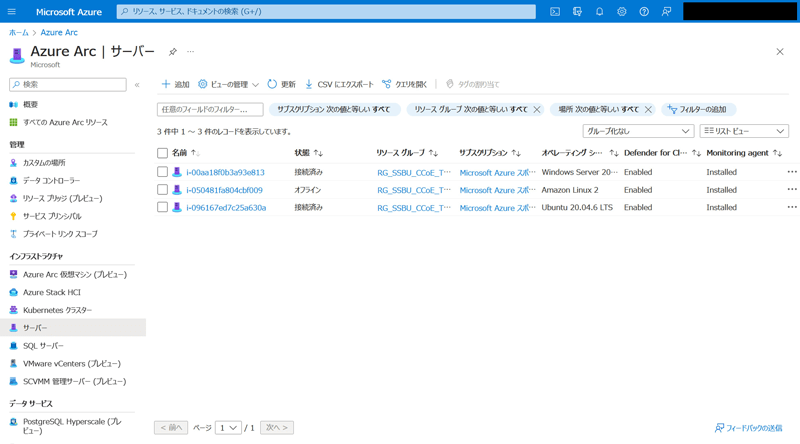Open the notifications bell
Image resolution: width=800 pixels, height=444 pixels.
coord(599,12)
